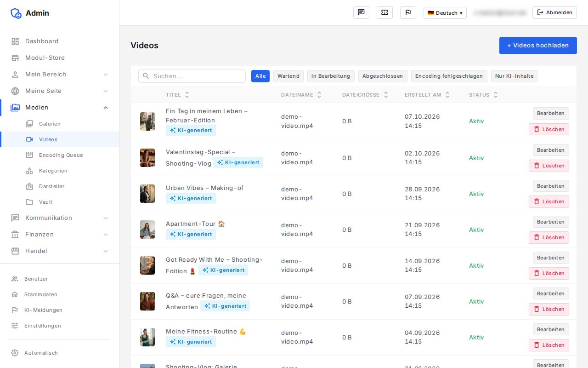Expand the Kommunikation menu
The height and width of the screenshot is (368, 588).
59,218
